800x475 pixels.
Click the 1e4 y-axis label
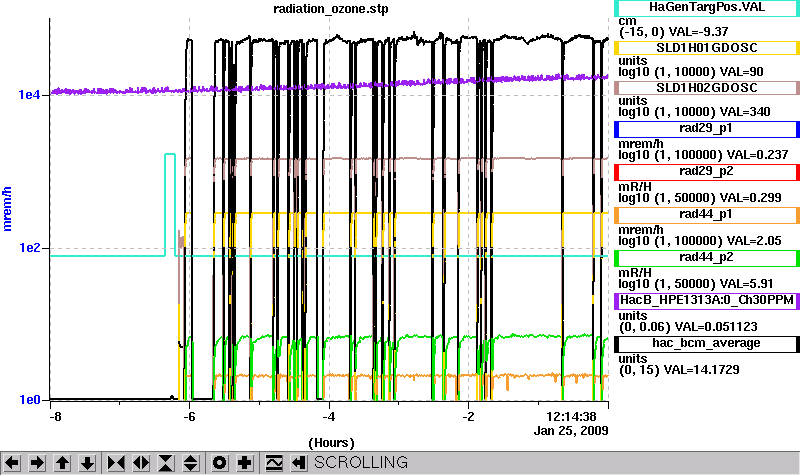[x=29, y=94]
